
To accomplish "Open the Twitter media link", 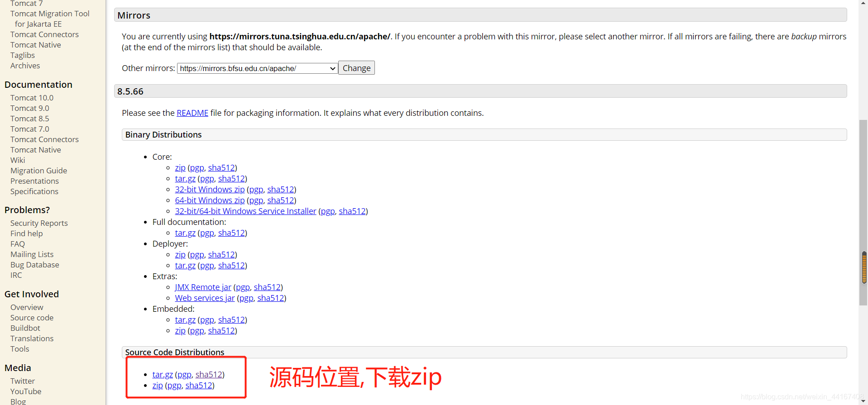I will pyautogui.click(x=23, y=381).
